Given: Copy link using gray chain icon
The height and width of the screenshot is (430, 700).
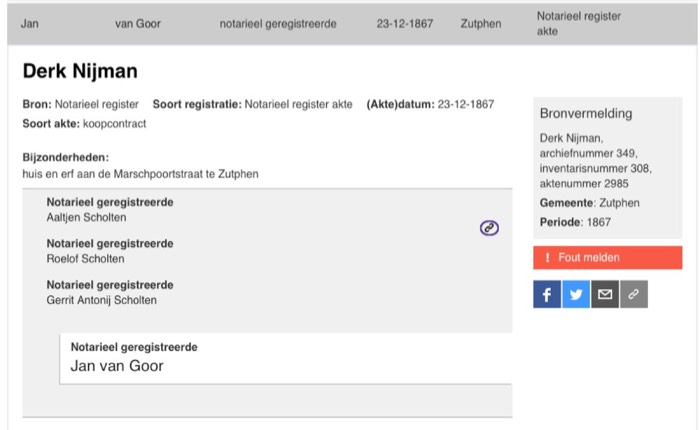Looking at the screenshot, I should point(634,294).
